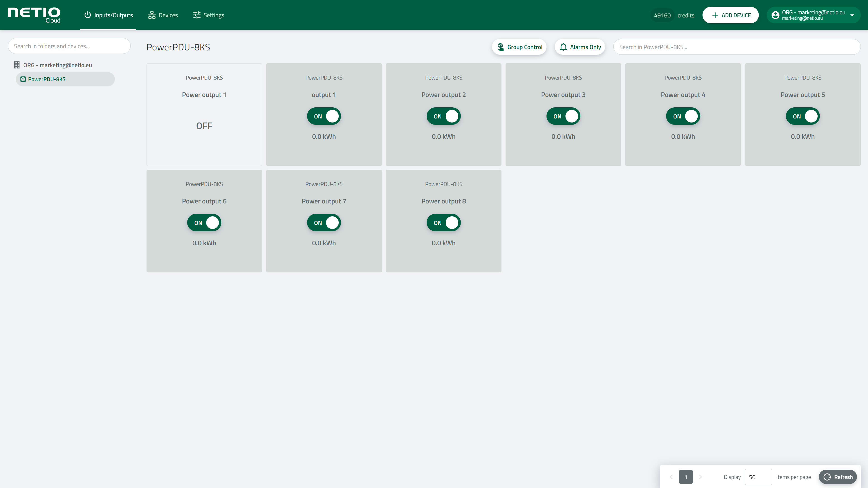Select ORG - marketing@netio.eu tree item
This screenshot has width=868, height=488.
pos(57,65)
